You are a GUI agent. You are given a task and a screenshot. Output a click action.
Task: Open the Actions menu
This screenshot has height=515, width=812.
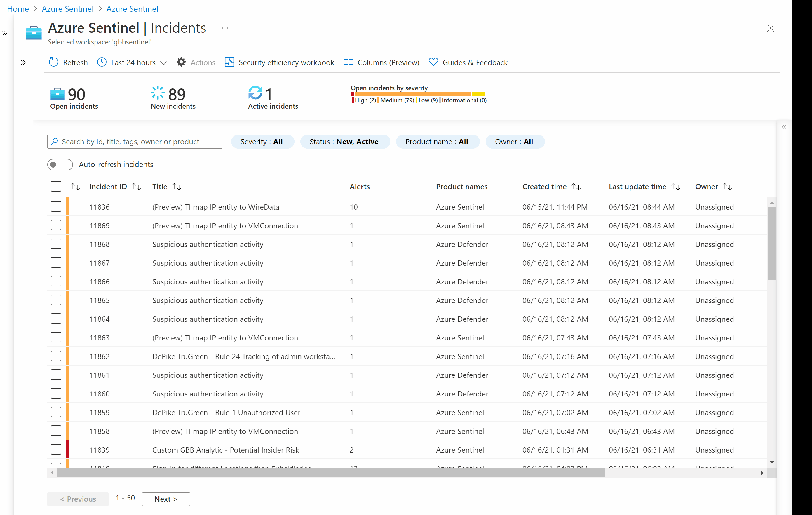pos(196,62)
